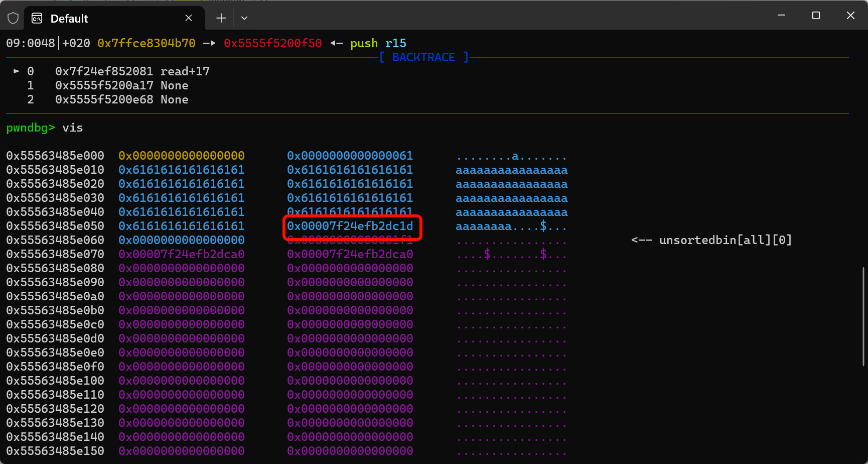
Task: Click heap address 0x55563485e0a0
Action: [55, 296]
